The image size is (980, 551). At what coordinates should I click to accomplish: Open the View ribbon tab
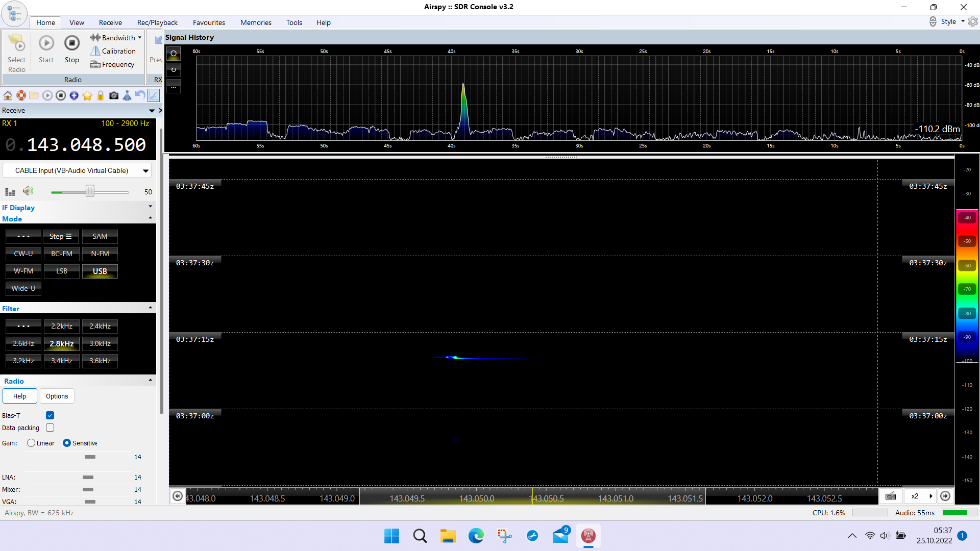[77, 22]
